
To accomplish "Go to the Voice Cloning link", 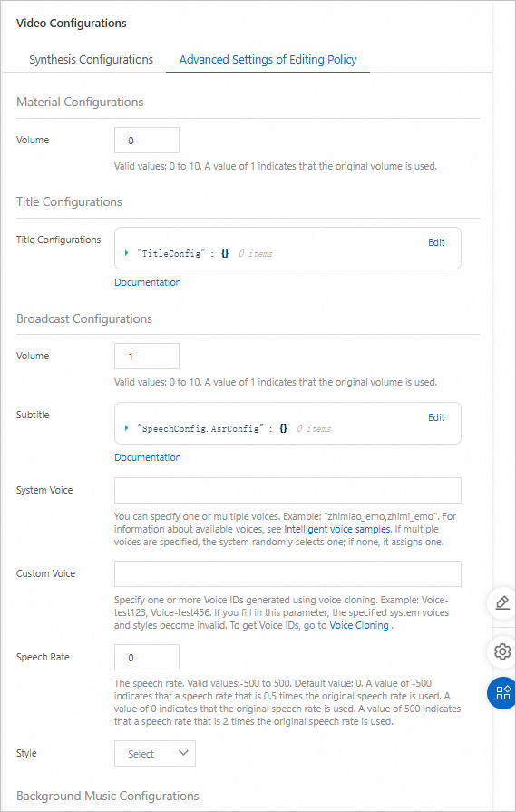I will click(x=359, y=625).
